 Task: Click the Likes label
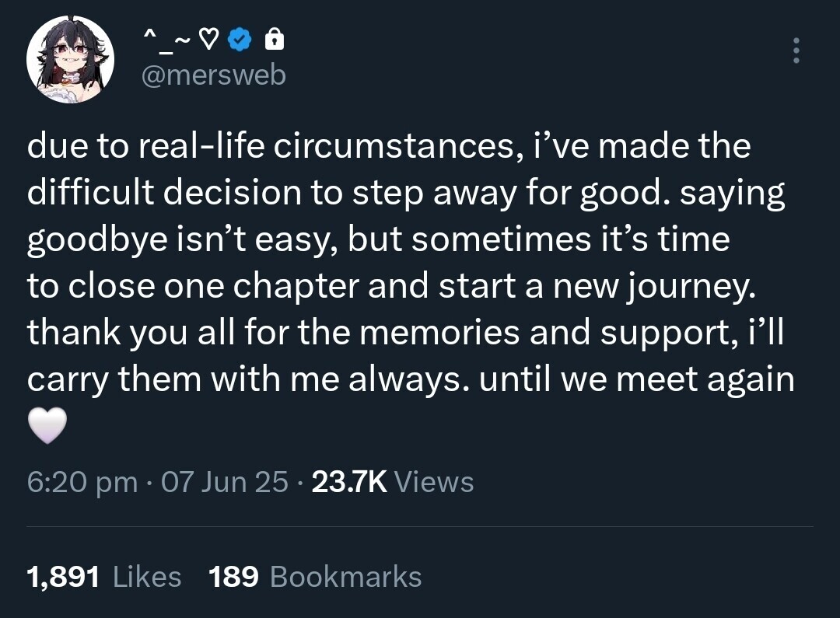147,577
